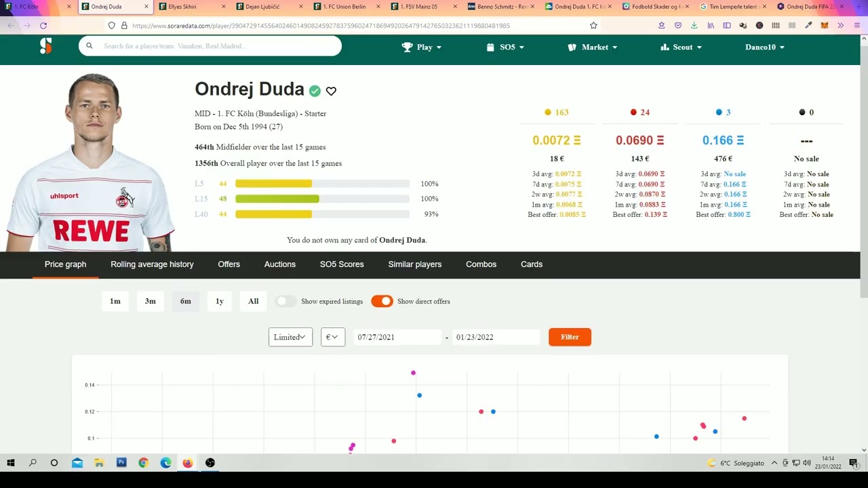The width and height of the screenshot is (868, 488).
Task: Open the € currency dropdown
Action: pos(333,337)
